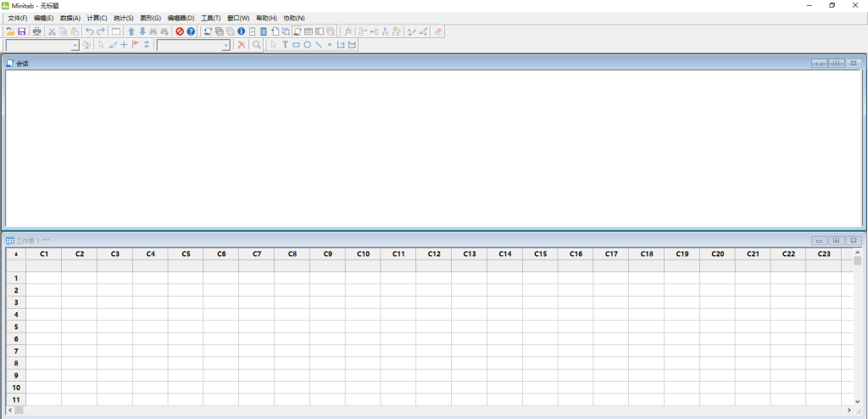Expand the first toolbar combo box
This screenshot has height=419, width=868.
point(75,45)
